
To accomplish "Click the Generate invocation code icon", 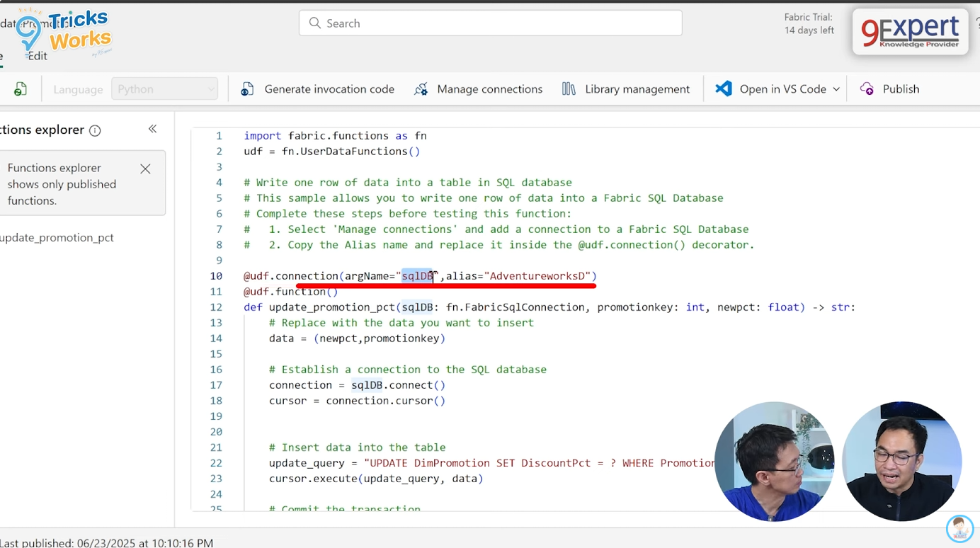I will coord(246,89).
